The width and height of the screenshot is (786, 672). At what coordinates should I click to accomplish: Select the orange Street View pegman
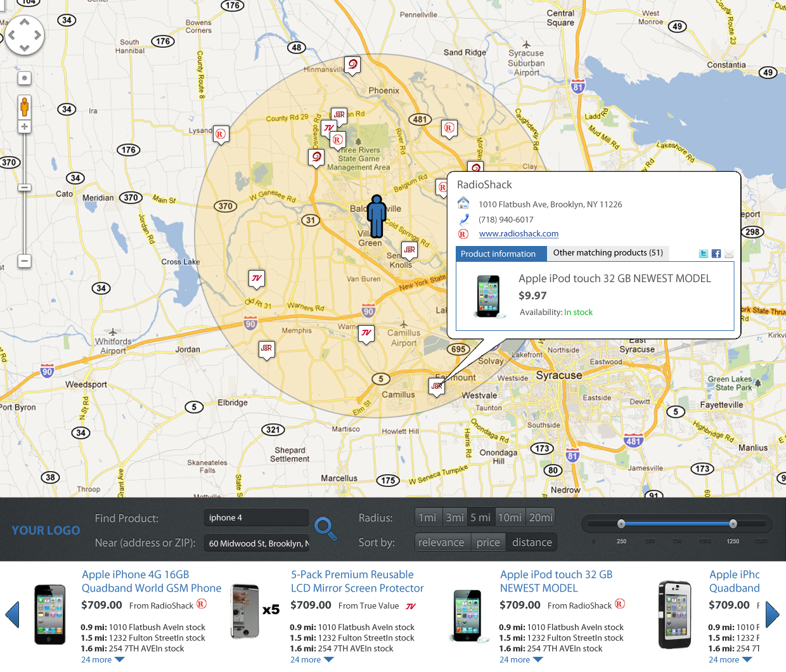pyautogui.click(x=24, y=107)
